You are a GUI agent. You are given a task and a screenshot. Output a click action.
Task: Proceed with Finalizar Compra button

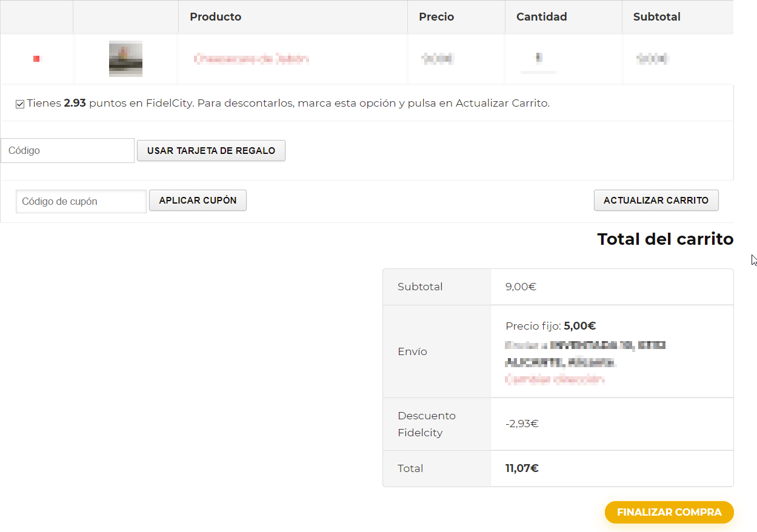pos(669,512)
